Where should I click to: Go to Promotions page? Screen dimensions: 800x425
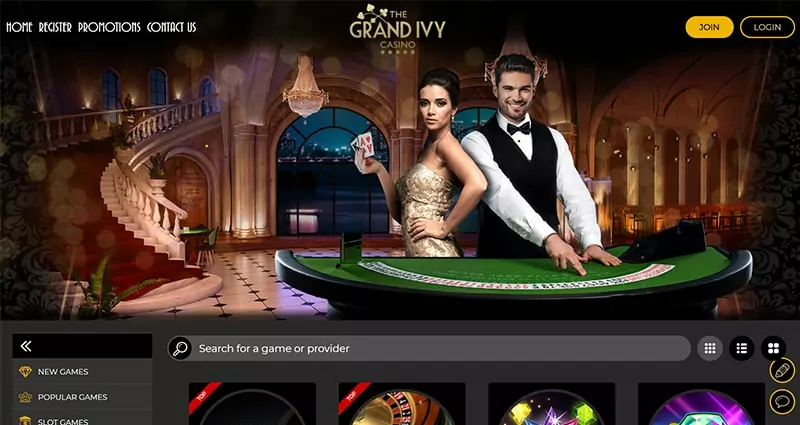click(x=109, y=27)
